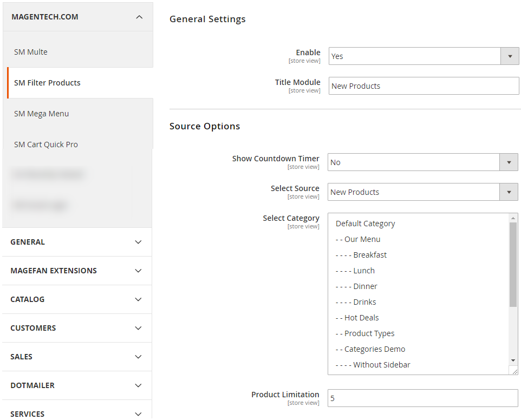Open SM Multe settings
Viewport: 521px width, 420px height.
click(31, 52)
